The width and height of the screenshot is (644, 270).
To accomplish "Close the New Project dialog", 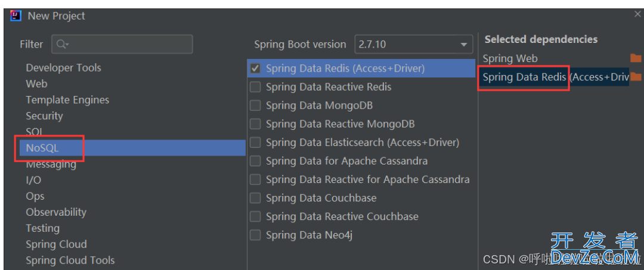I will (637, 14).
